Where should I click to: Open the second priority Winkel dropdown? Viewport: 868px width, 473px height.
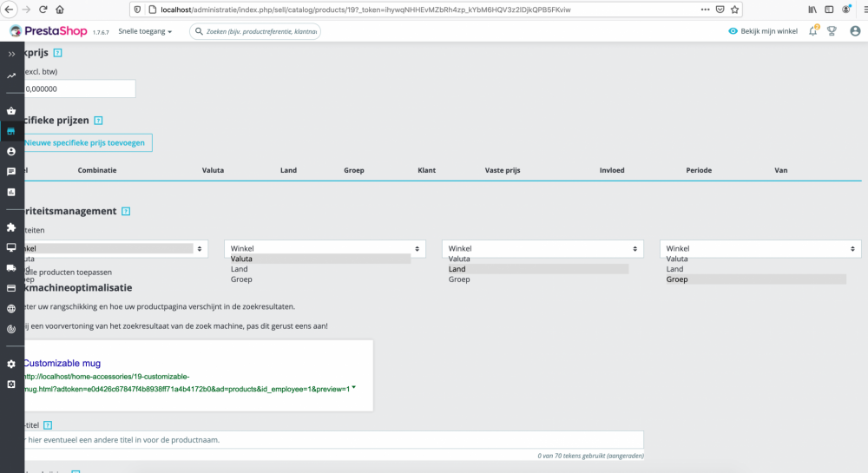tap(325, 249)
